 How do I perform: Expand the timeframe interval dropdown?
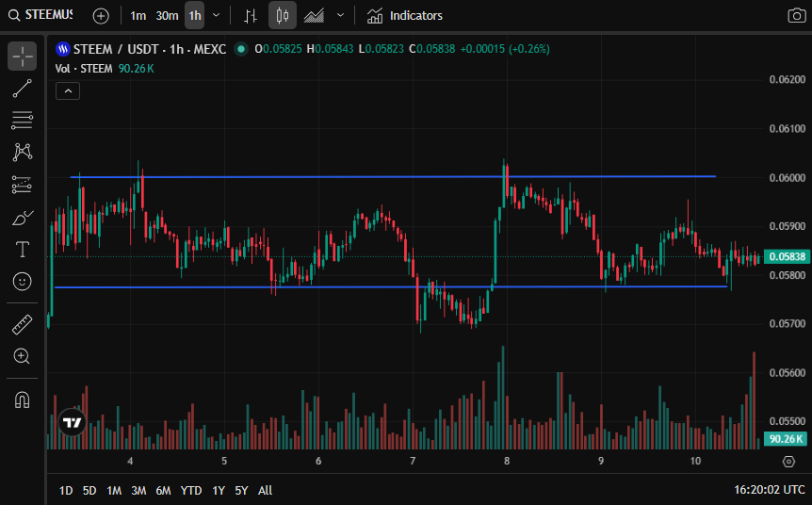point(217,15)
